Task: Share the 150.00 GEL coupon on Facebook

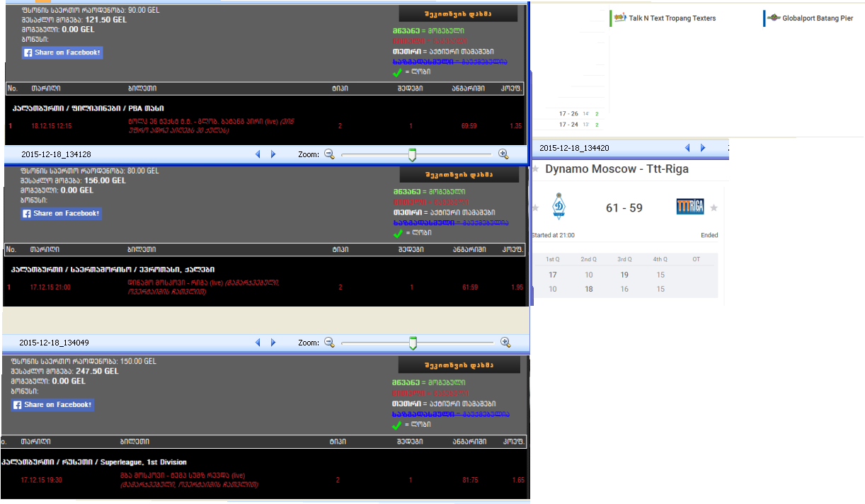Action: click(53, 405)
